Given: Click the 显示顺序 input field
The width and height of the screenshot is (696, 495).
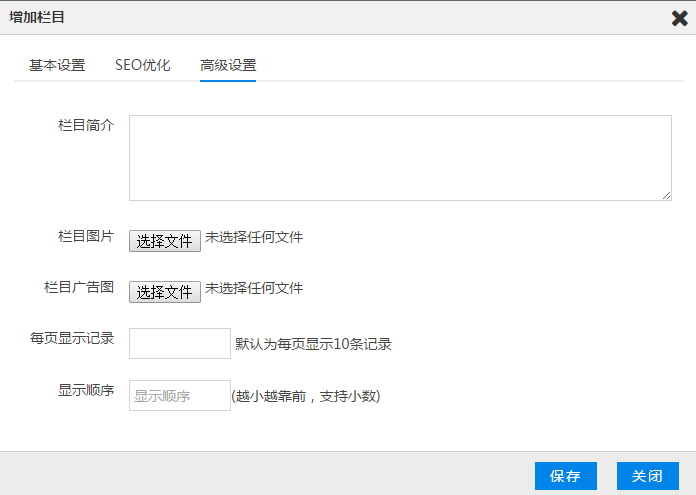Looking at the screenshot, I should point(180,395).
